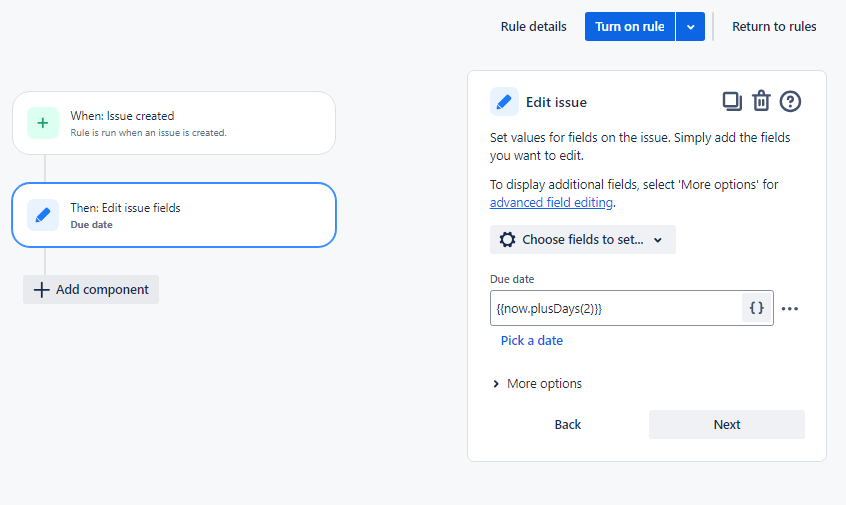Click the Next button

(x=726, y=425)
